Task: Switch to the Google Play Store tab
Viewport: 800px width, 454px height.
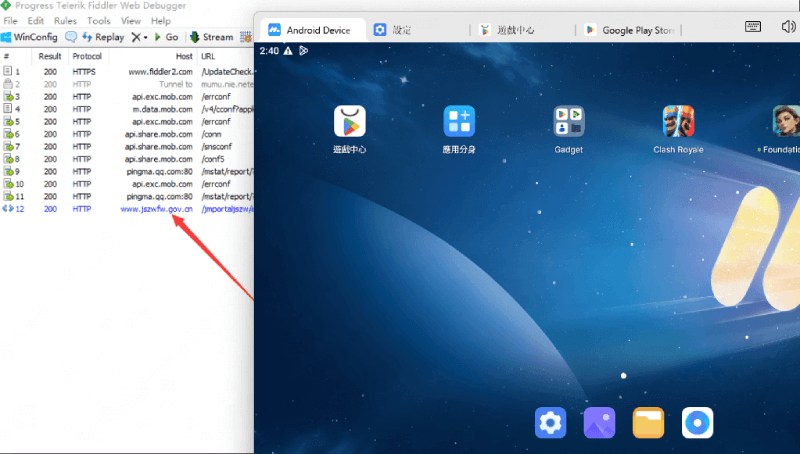Action: pyautogui.click(x=630, y=30)
